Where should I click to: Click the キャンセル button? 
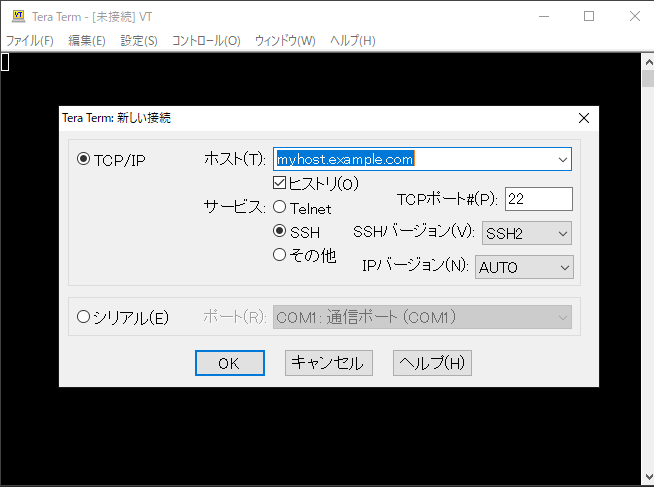tap(329, 363)
